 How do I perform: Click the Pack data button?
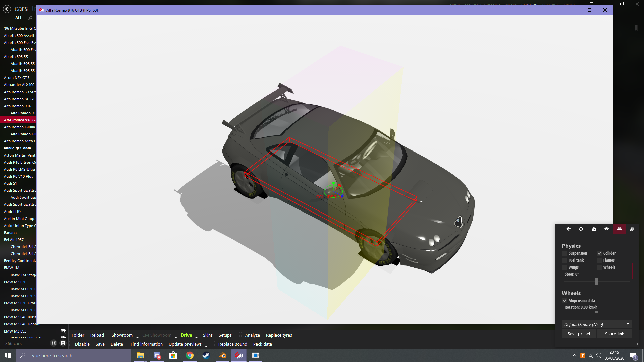(x=262, y=344)
